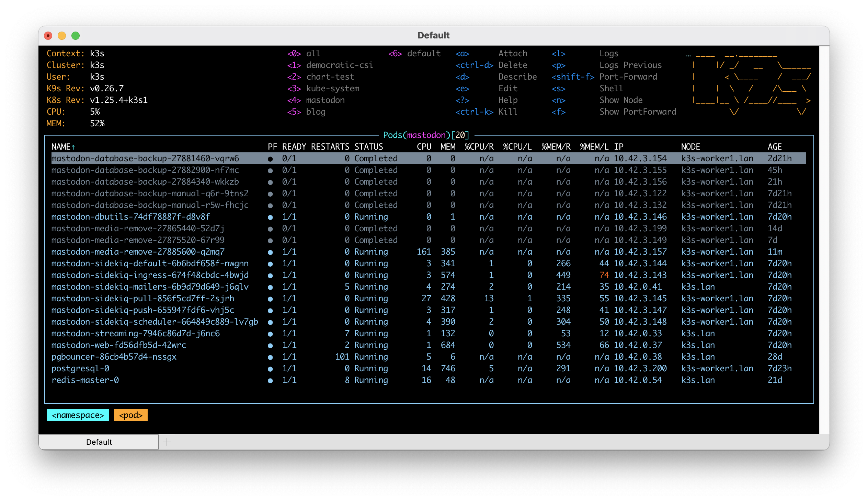868x501 pixels.
Task: Click the port-forward dot for postgresql-0
Action: 270,369
